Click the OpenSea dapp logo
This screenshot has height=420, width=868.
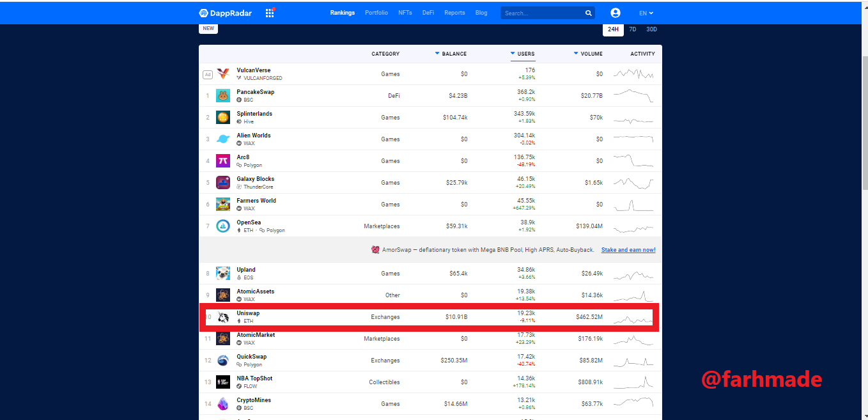point(223,226)
